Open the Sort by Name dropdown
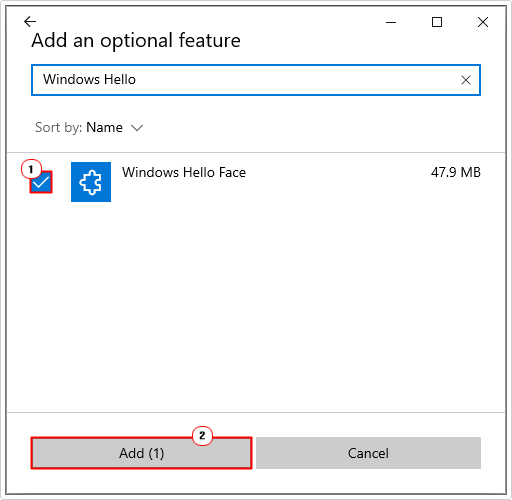Image resolution: width=512 pixels, height=500 pixels. (x=89, y=128)
